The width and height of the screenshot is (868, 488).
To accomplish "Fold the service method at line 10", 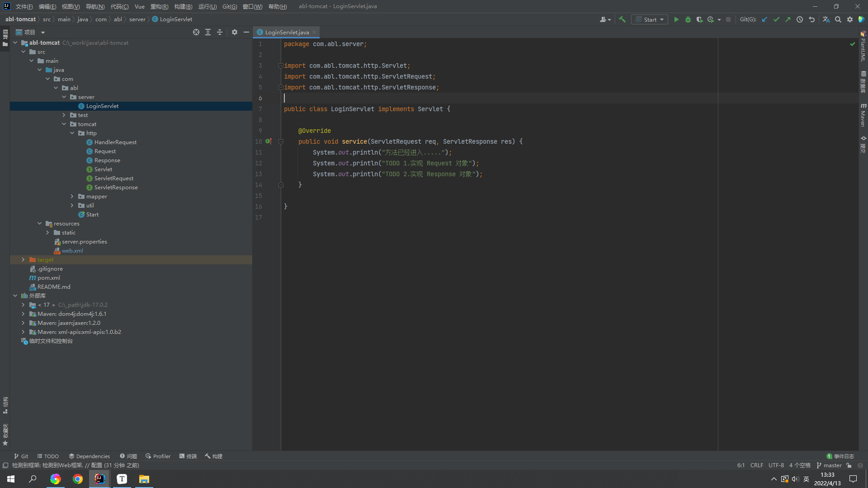I will point(281,141).
